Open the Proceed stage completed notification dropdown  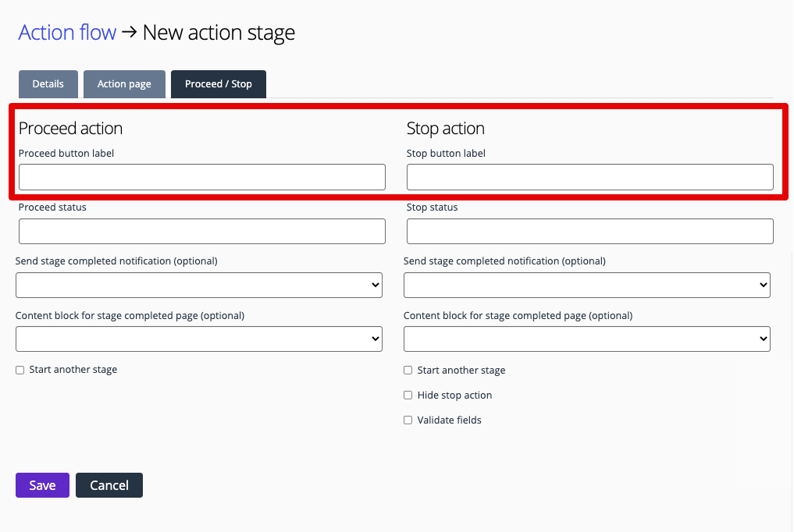(x=198, y=285)
